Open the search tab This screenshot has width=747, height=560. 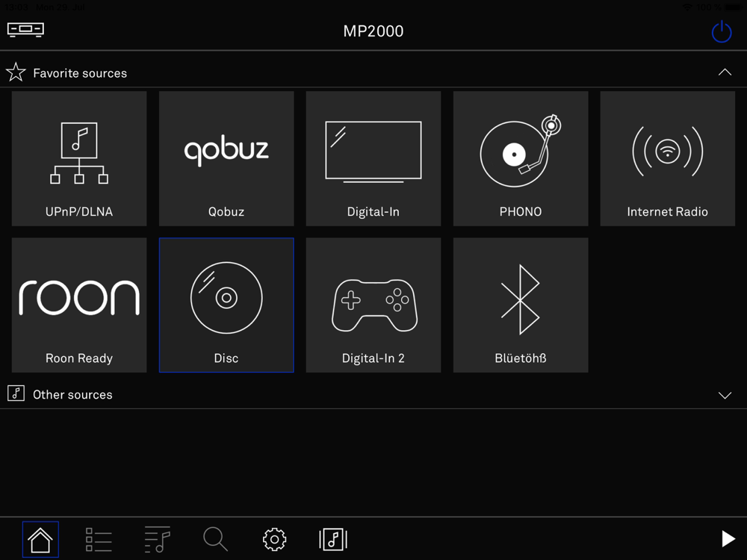[x=215, y=539]
